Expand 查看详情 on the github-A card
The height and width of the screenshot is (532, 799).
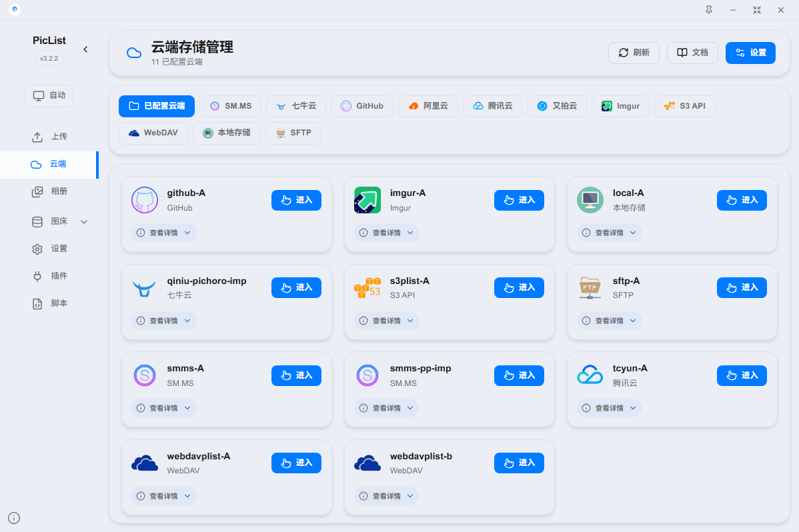click(x=164, y=233)
